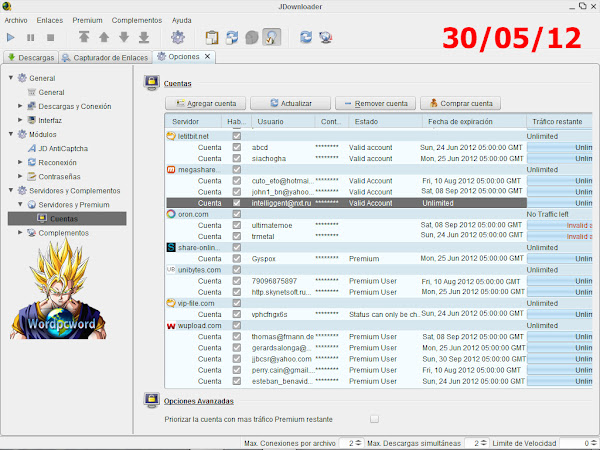Expand the Complementos tree node
This screenshot has width=600, height=450.
(x=20, y=232)
